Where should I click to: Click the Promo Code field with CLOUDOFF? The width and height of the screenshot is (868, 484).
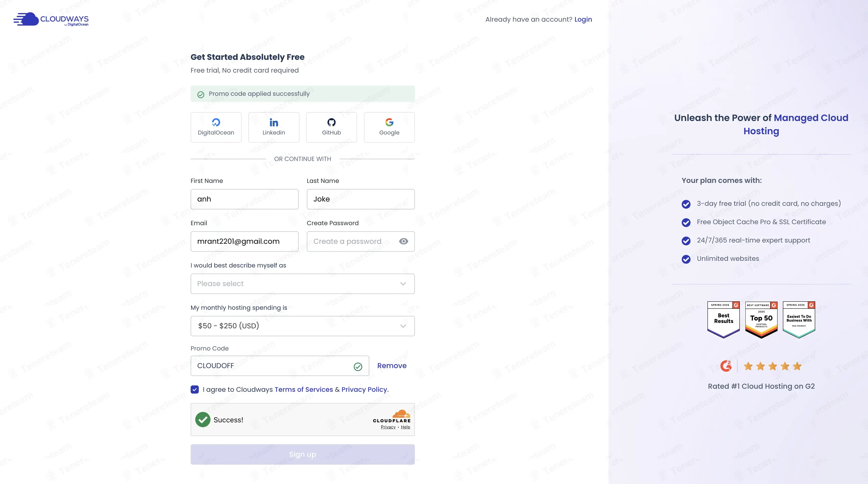280,366
